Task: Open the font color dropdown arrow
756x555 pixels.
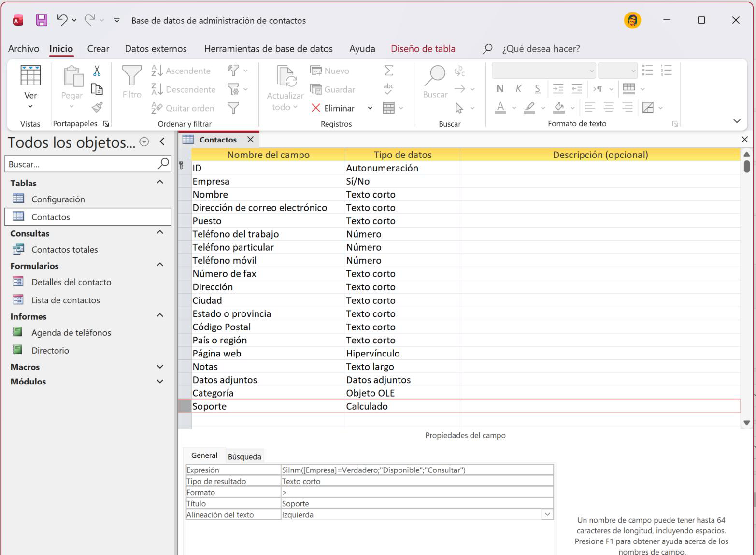Action: tap(514, 108)
